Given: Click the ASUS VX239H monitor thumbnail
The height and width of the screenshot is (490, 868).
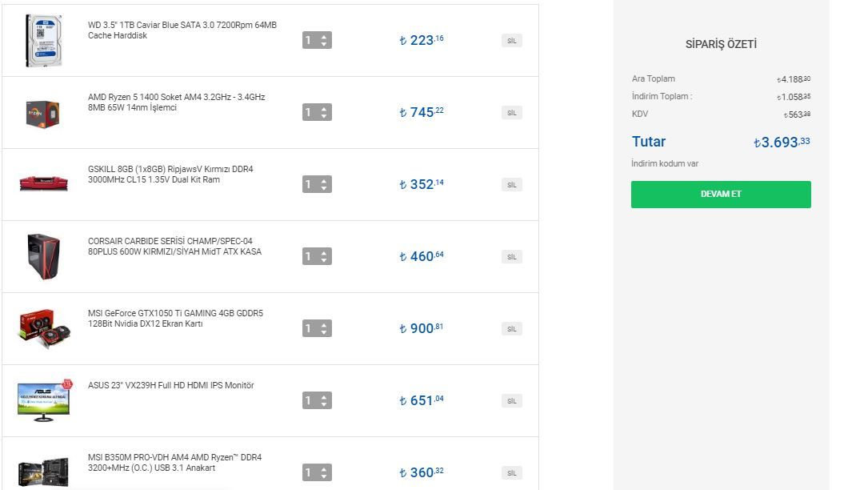Looking at the screenshot, I should click(45, 400).
